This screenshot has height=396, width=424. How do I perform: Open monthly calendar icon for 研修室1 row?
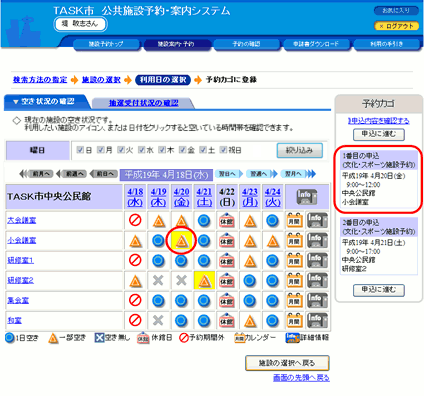pos(294,261)
